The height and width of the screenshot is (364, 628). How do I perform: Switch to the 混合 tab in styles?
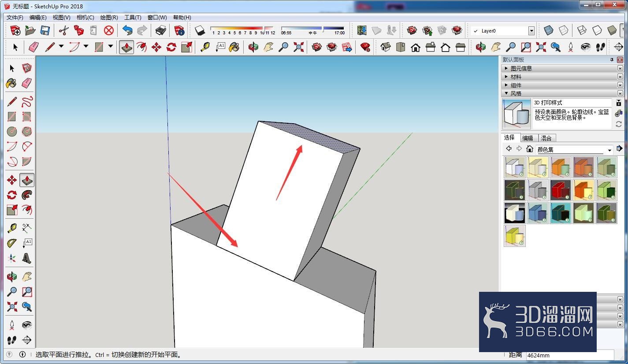(x=546, y=138)
